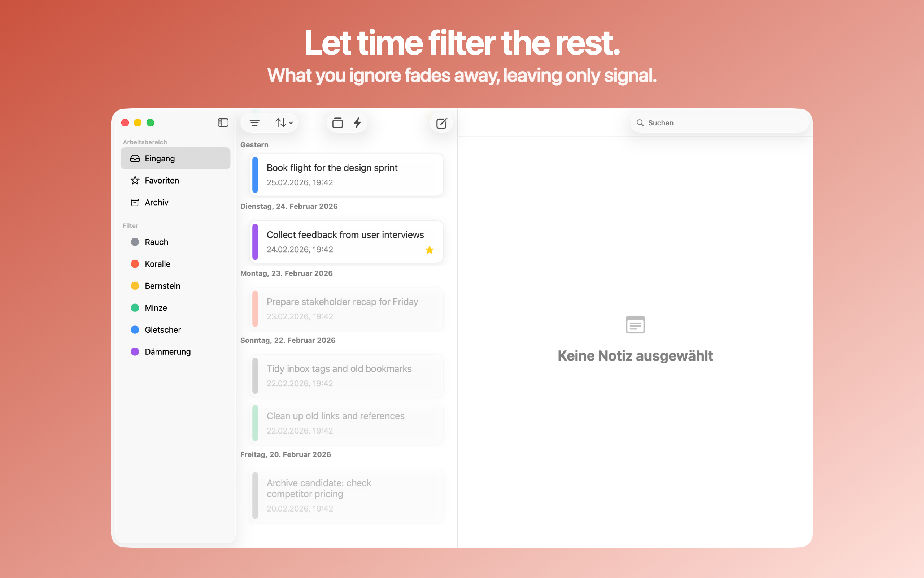The height and width of the screenshot is (578, 924).
Task: Open note Archive candidate: check competitor pricing
Action: pos(346,495)
